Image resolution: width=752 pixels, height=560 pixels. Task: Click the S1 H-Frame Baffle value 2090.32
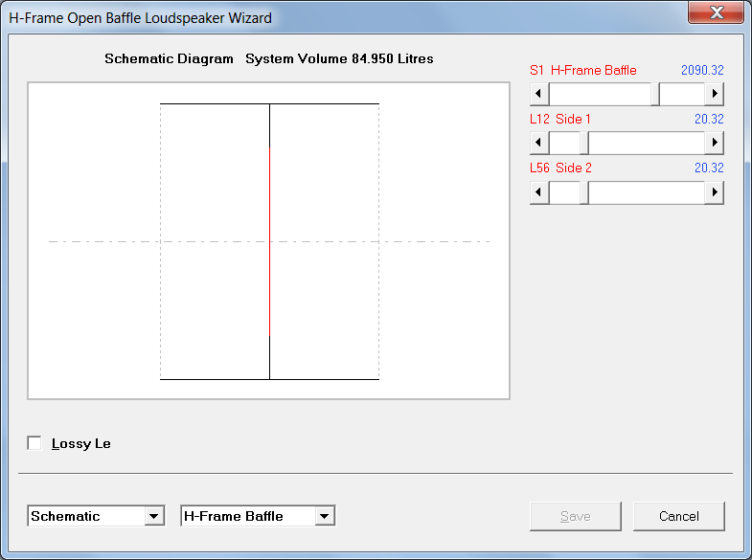pos(702,71)
